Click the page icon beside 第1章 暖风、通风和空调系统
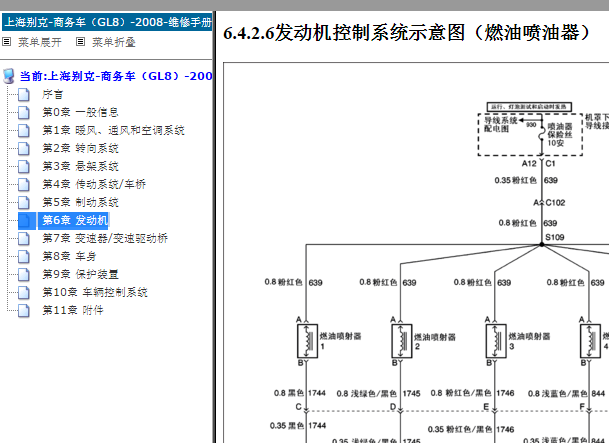This screenshot has height=443, width=609. pos(24,130)
